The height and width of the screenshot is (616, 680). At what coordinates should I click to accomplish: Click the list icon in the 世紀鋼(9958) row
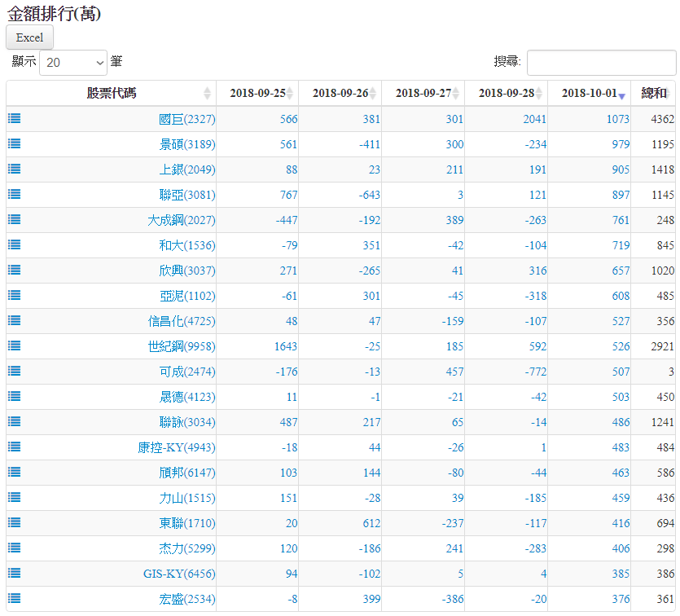[x=15, y=345]
